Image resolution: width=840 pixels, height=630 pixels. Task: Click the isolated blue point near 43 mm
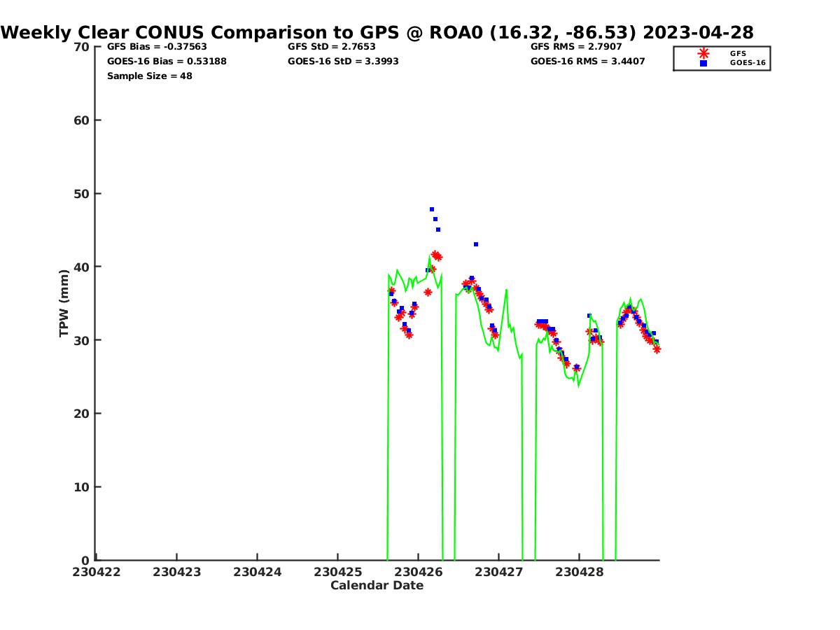476,244
